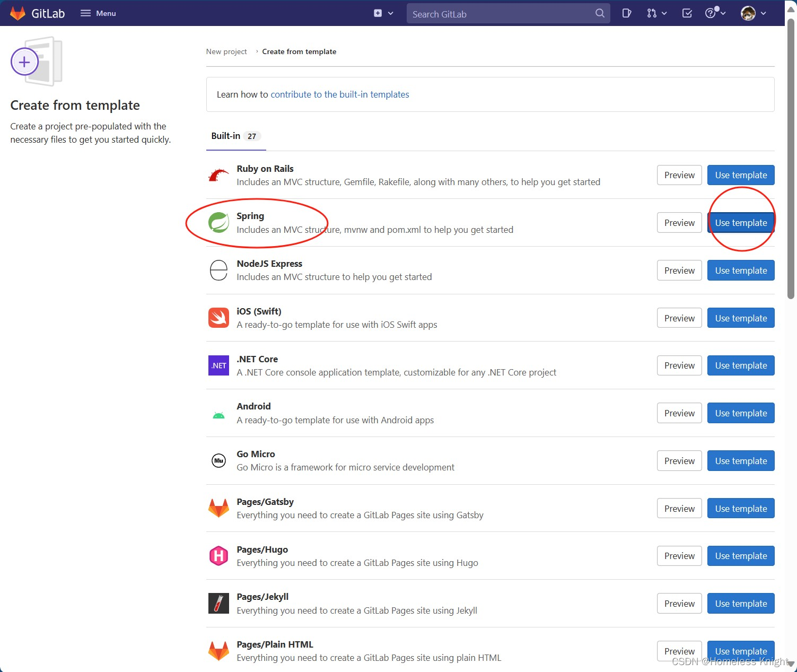Use the Pages/Gatsby template
The height and width of the screenshot is (672, 797).
(x=741, y=509)
